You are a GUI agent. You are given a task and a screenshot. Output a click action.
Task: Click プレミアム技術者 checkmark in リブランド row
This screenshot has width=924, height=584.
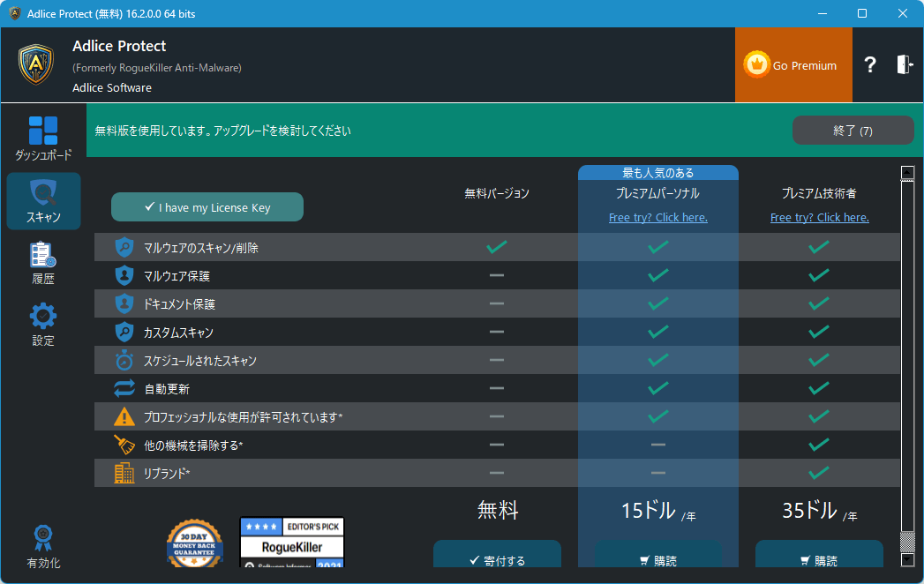818,473
